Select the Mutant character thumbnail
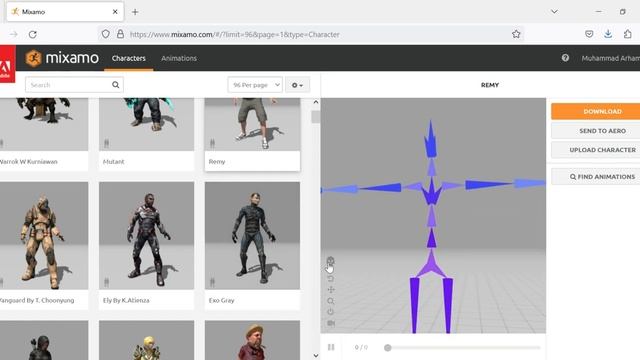This screenshot has height=360, width=640. coord(147,124)
